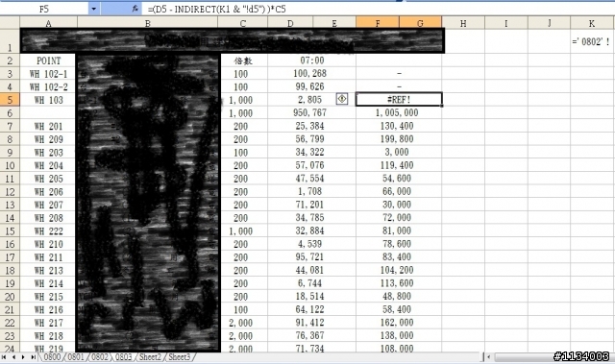The width and height of the screenshot is (615, 364).
Task: Switch to the 0800 sheet tab
Action: pos(52,357)
